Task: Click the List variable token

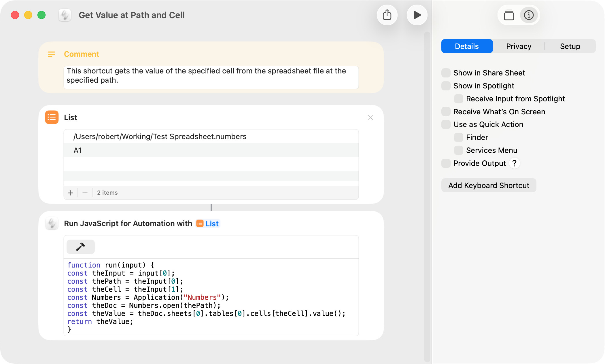Action: click(208, 224)
